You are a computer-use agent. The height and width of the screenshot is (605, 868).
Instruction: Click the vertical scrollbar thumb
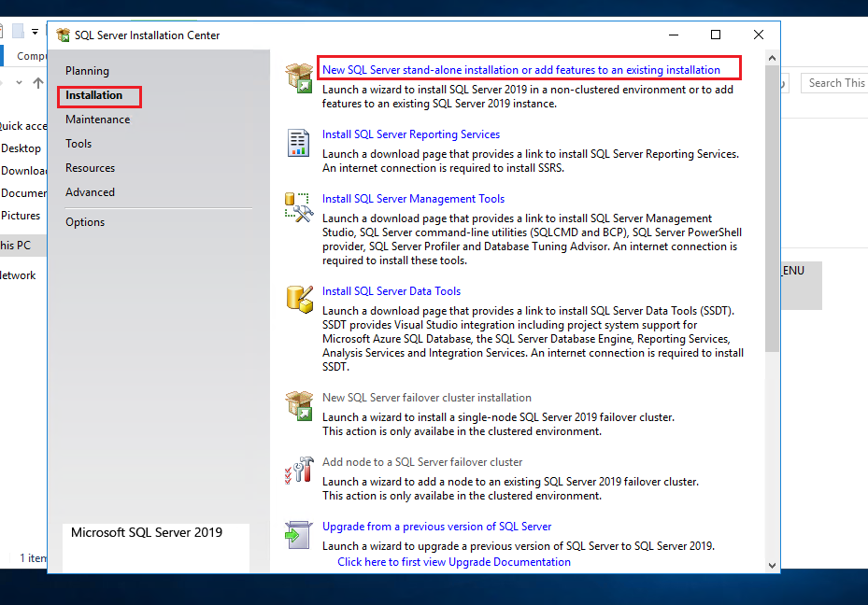click(773, 208)
